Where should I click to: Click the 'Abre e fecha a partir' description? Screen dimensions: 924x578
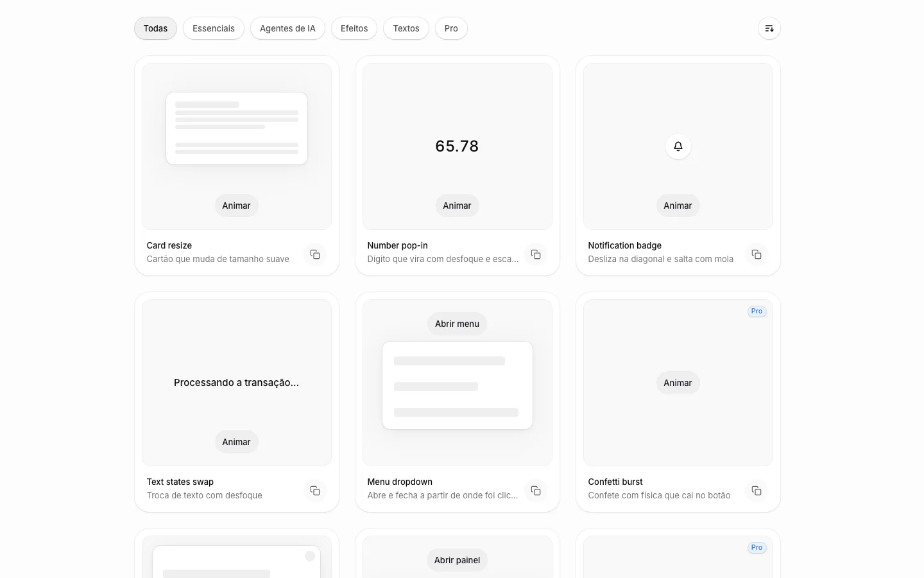[443, 495]
